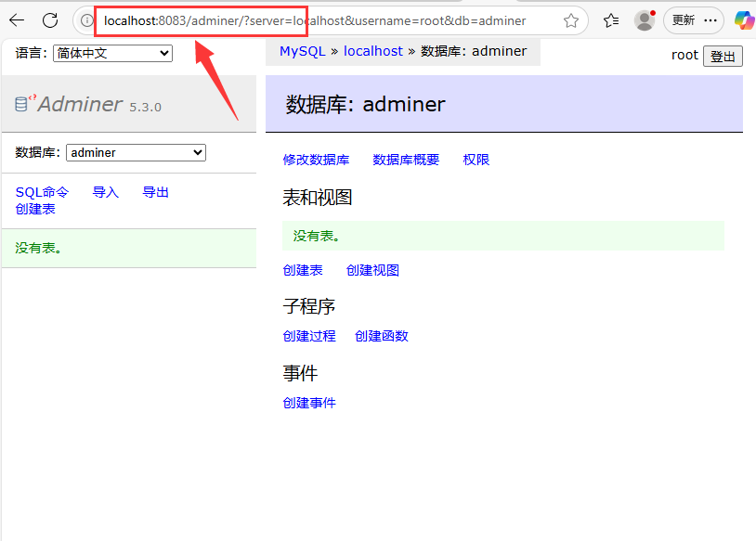
Task: Click 创建函数 to create a function
Action: click(x=380, y=336)
